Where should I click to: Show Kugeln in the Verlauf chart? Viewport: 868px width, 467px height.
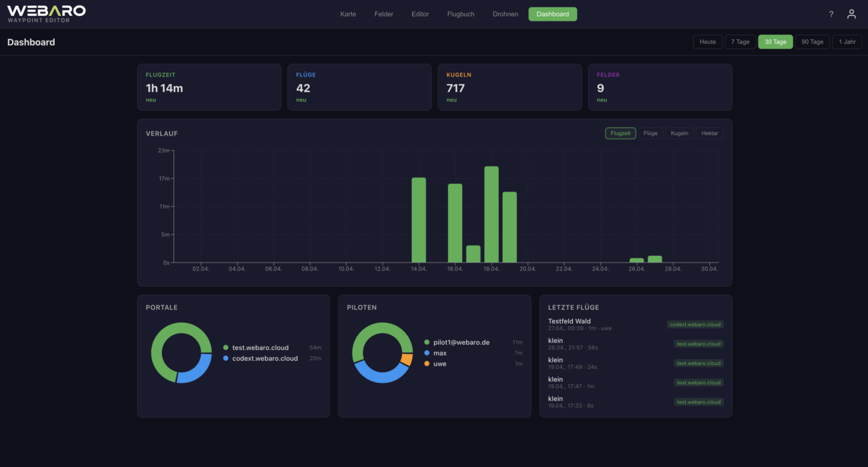[679, 133]
